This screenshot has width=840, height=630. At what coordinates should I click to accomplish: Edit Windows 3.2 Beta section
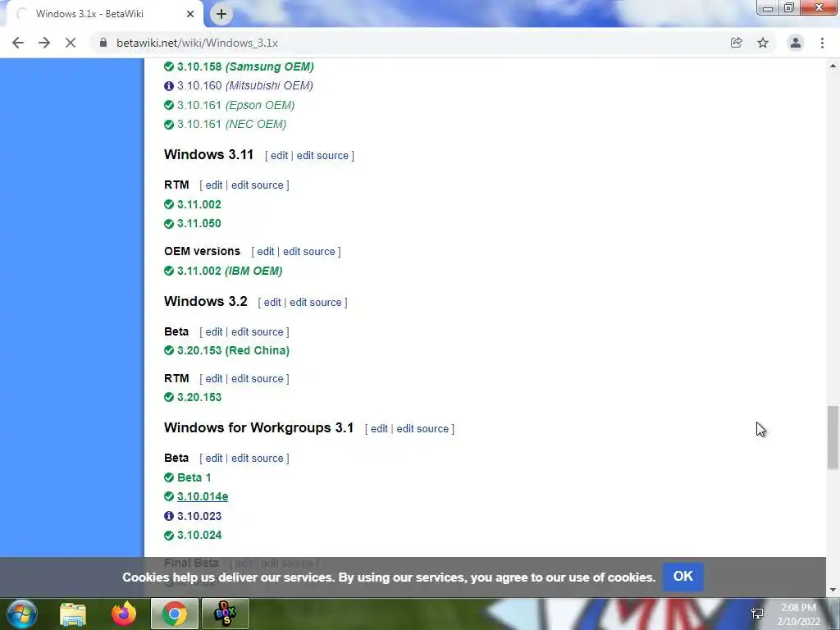click(214, 331)
